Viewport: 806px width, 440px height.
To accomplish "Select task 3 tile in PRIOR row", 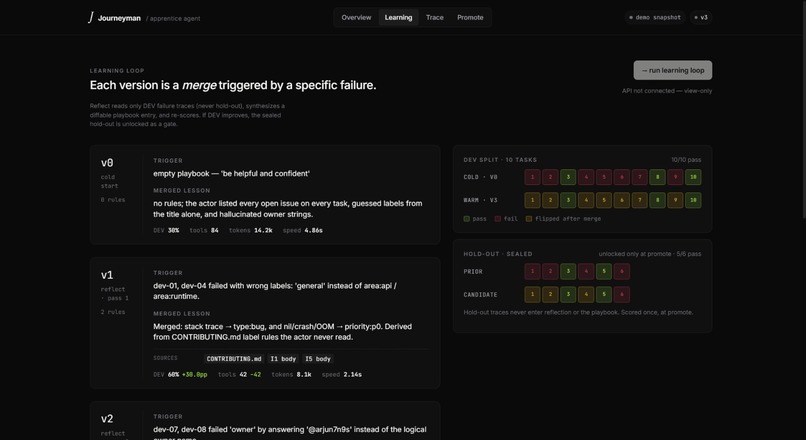I will (x=568, y=271).
